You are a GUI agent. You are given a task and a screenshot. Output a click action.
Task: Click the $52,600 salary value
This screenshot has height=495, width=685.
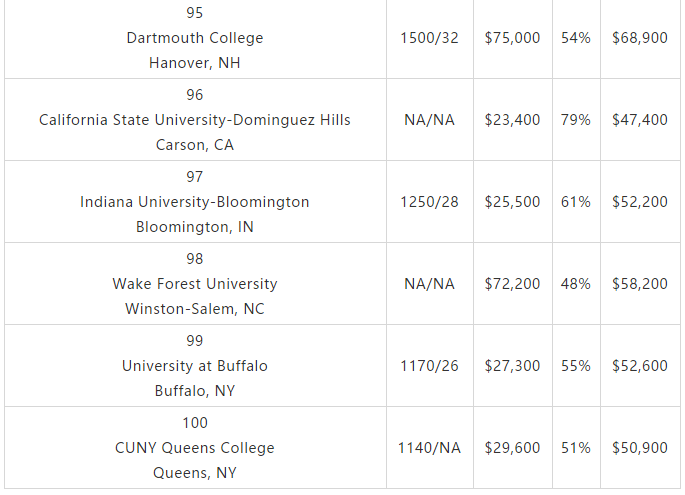640,366
